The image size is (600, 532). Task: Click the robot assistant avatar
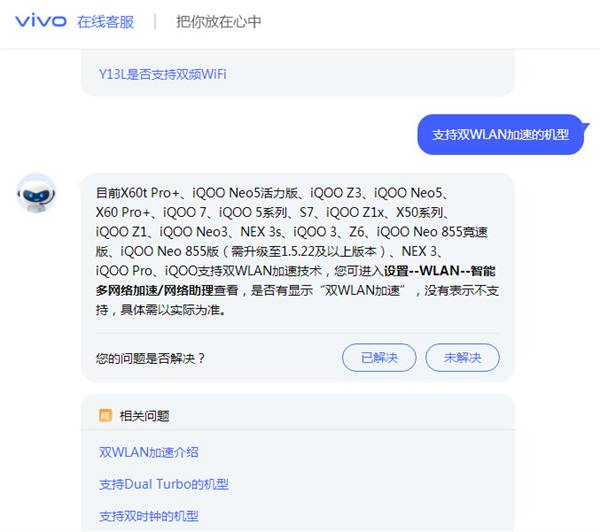coord(36,193)
